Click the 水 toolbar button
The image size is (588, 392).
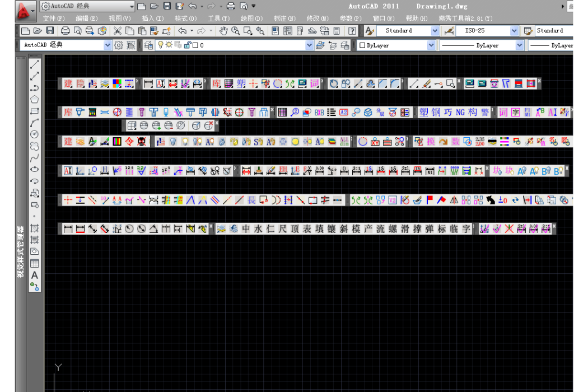[258, 229]
